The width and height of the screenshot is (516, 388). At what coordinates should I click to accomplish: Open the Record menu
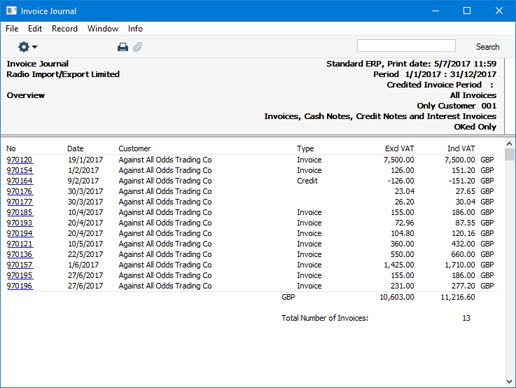pos(64,29)
